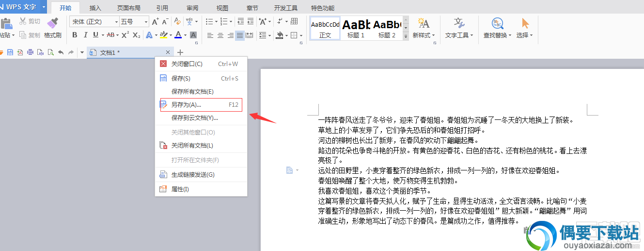Screen dimensions: 644x251
Task: Click the paragraph shading fill bucket
Action: click(x=280, y=35)
